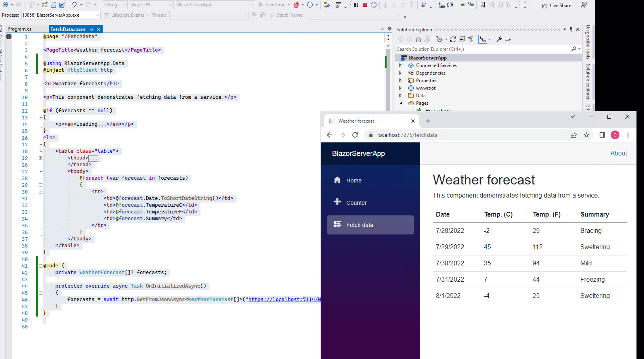Click the Fetch data nav item

coord(371,225)
